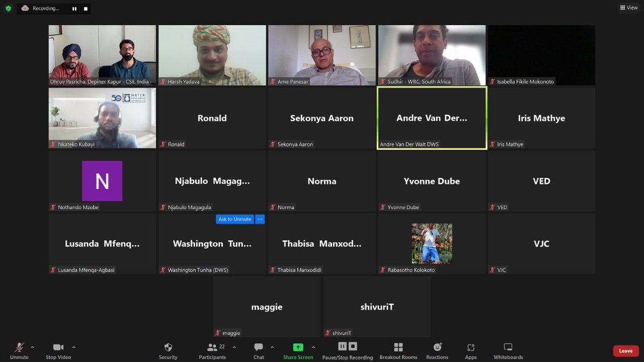The width and height of the screenshot is (644, 362).
Task: Click muted mic icon beside Yvonne Dube name
Action: point(383,207)
